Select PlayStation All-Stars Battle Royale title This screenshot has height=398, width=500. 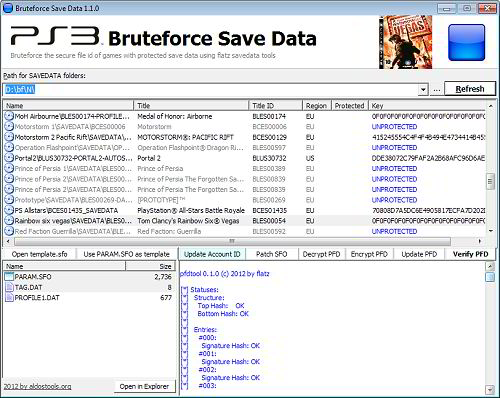pyautogui.click(x=191, y=210)
